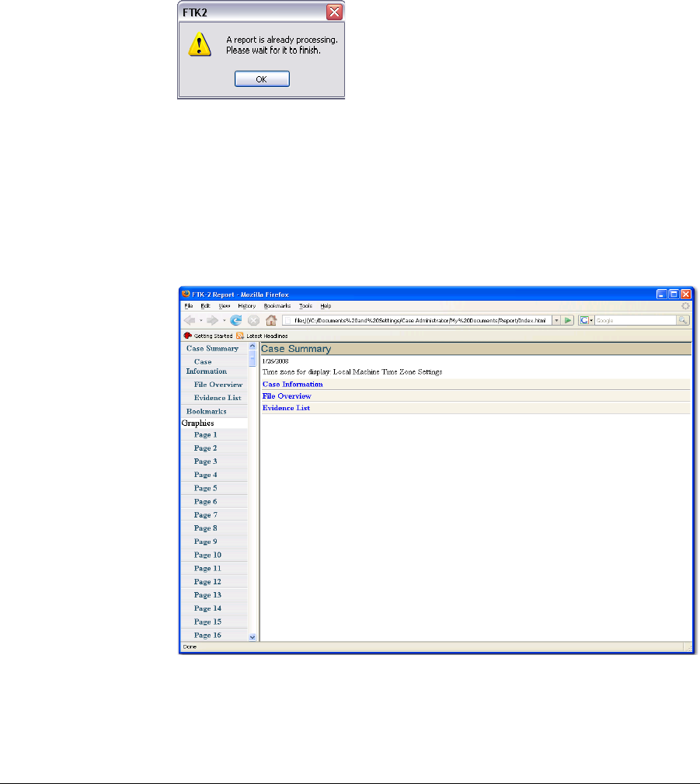Go to Graphics Page 4
The image size is (700, 784).
[x=206, y=475]
